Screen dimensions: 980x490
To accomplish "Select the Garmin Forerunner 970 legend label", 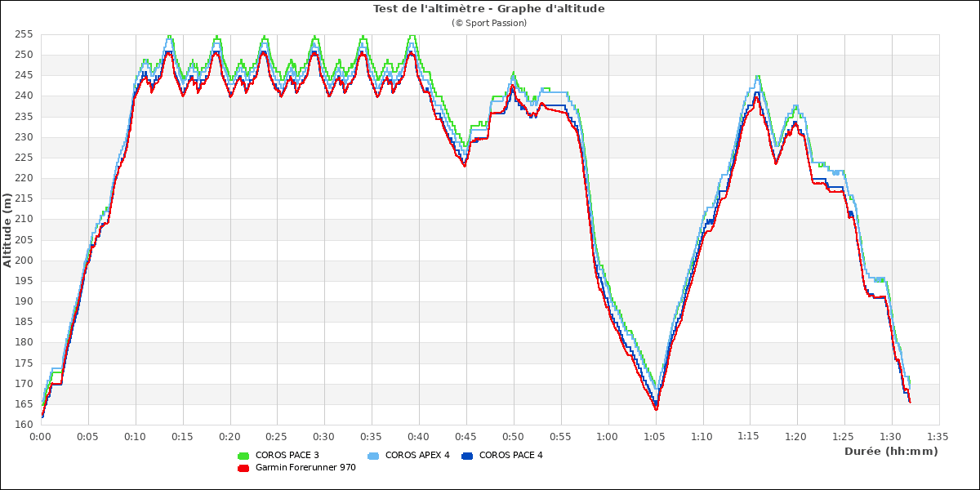I will point(305,468).
